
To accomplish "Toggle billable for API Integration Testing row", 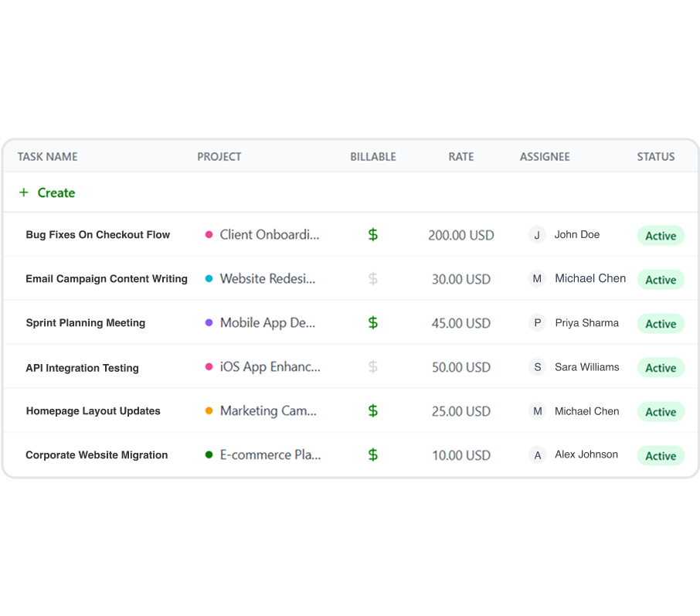I will point(372,367).
